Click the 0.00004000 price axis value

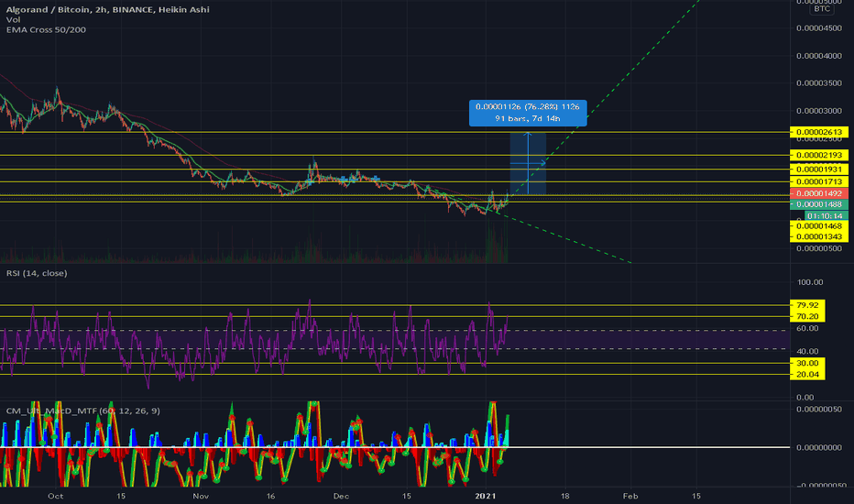click(819, 56)
